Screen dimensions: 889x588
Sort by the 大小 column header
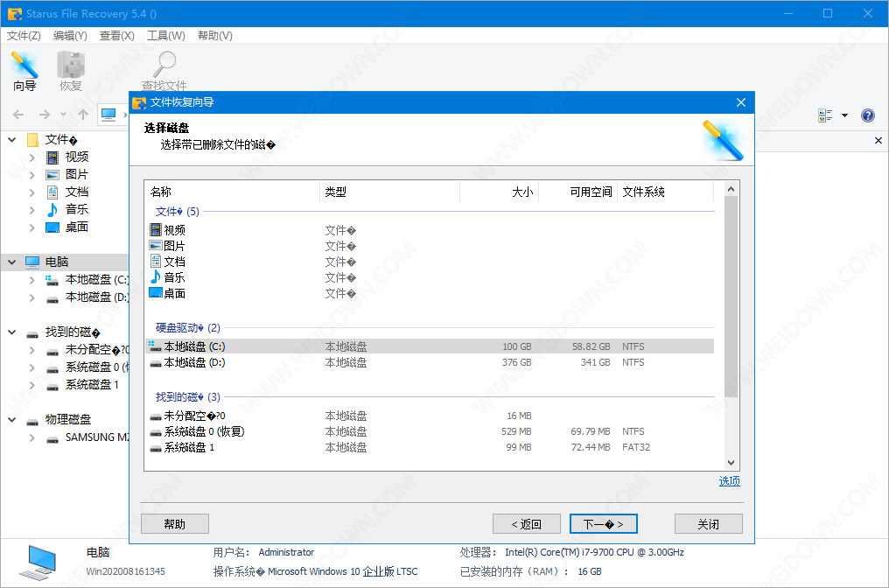pyautogui.click(x=499, y=192)
